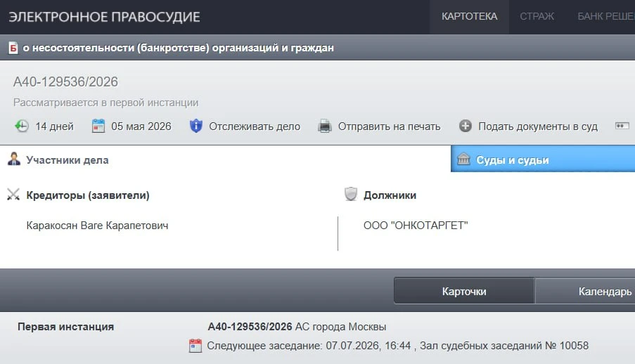Click the printer icon
Image resolution: width=635 pixels, height=364 pixels.
pyautogui.click(x=325, y=126)
